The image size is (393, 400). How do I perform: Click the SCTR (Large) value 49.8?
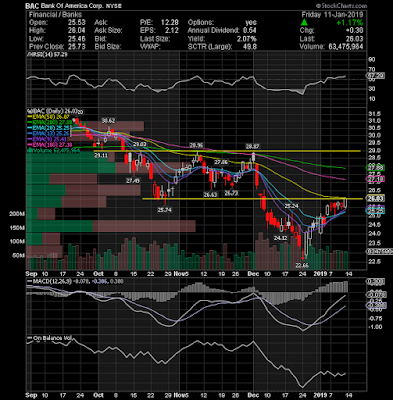[250, 47]
